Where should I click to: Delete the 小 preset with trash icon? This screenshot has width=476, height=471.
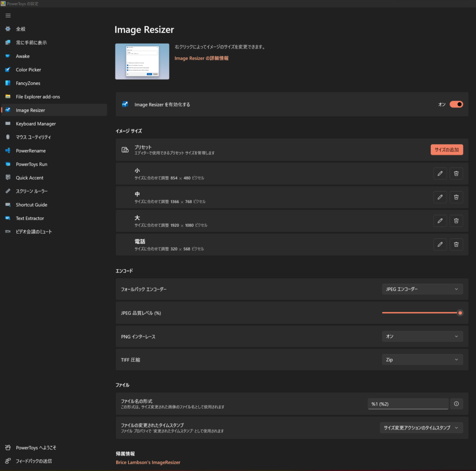coord(456,173)
